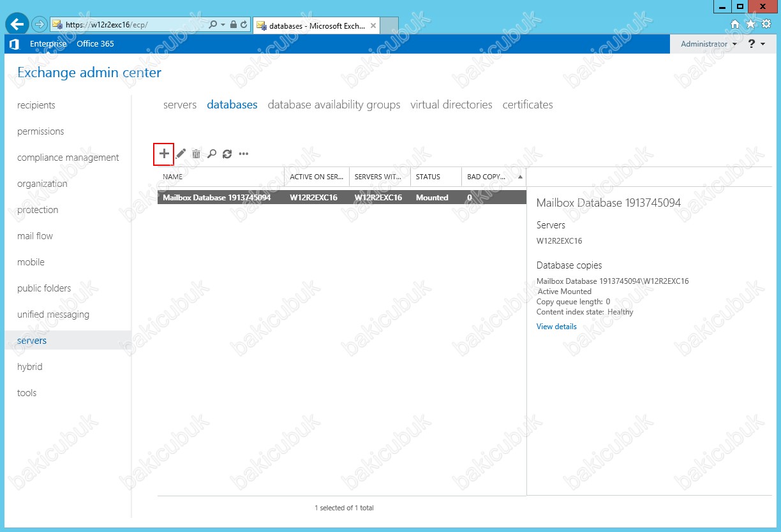Image resolution: width=781 pixels, height=532 pixels.
Task: Click the Mounted status cell
Action: click(x=432, y=198)
